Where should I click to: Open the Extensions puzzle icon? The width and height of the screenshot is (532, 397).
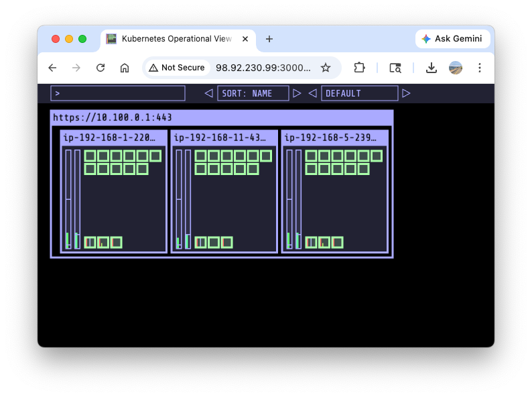[x=360, y=68]
